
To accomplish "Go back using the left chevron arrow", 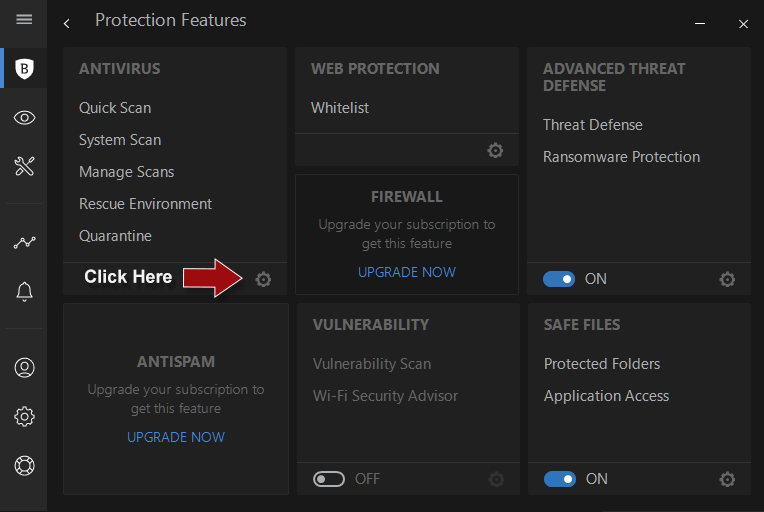I will point(67,23).
